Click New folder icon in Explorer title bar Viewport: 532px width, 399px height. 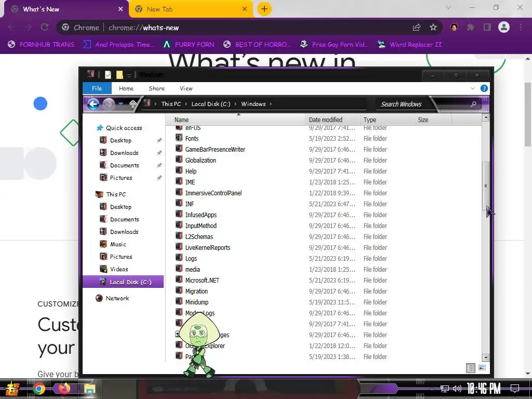(119, 75)
